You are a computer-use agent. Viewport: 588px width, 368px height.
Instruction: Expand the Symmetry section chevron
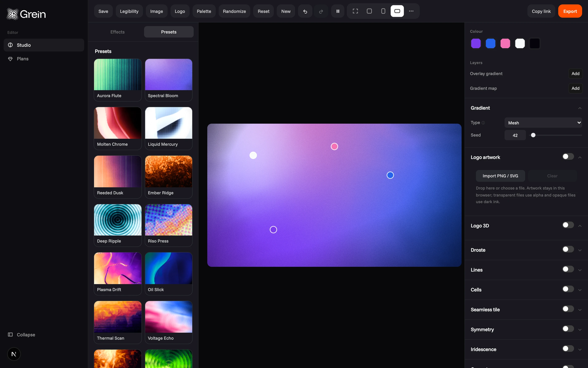click(580, 330)
